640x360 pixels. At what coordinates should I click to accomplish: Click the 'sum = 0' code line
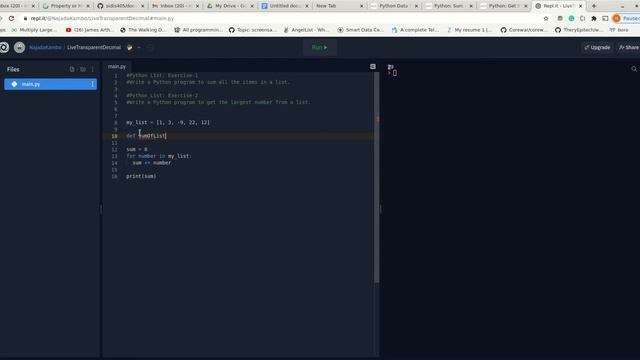[137, 149]
